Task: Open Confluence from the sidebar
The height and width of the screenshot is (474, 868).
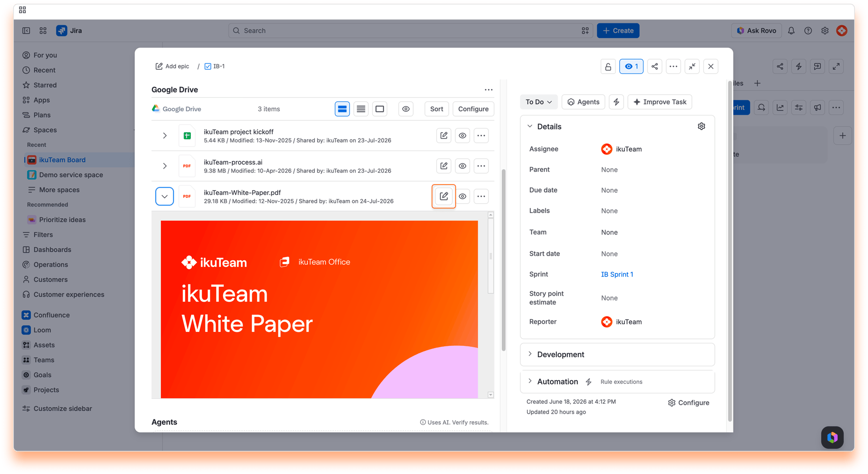Action: (x=51, y=315)
